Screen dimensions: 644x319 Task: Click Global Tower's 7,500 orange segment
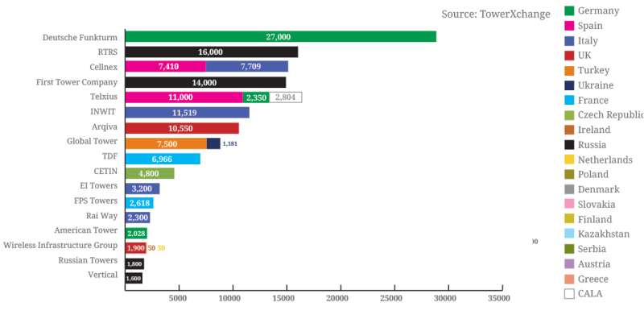point(166,143)
